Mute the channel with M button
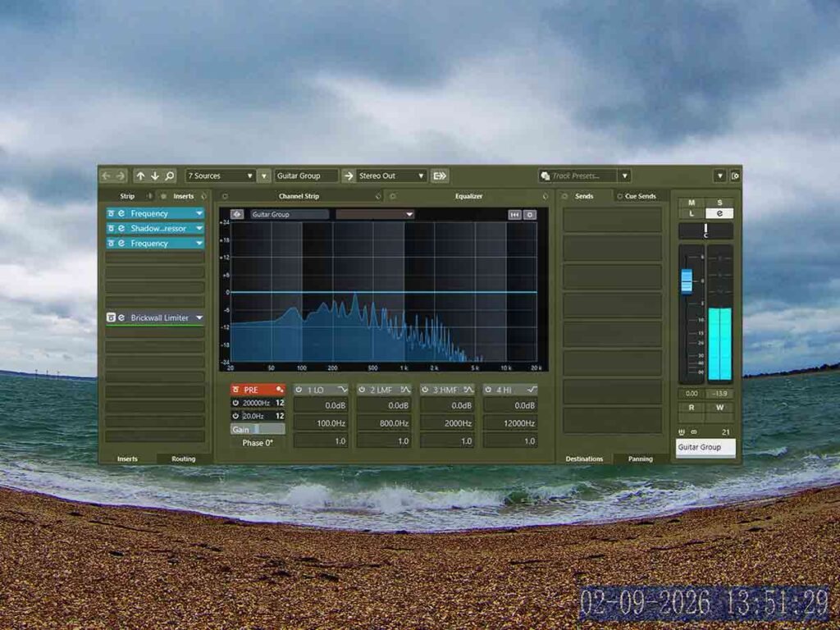 692,203
